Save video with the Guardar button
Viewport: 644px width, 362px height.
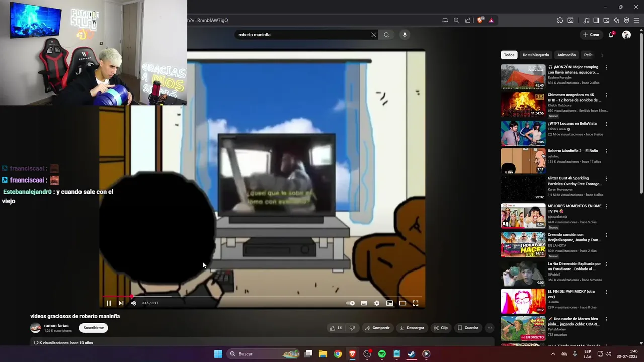pos(468,328)
